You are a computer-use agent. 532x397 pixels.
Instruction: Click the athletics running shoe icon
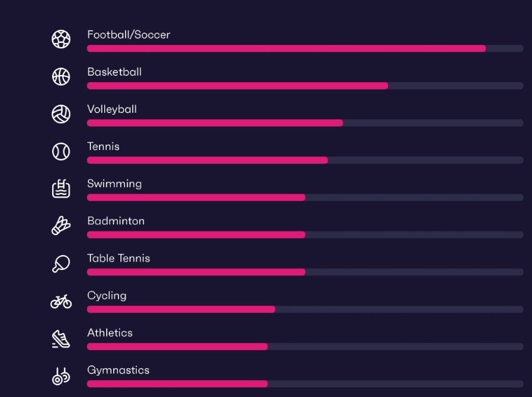point(61,338)
